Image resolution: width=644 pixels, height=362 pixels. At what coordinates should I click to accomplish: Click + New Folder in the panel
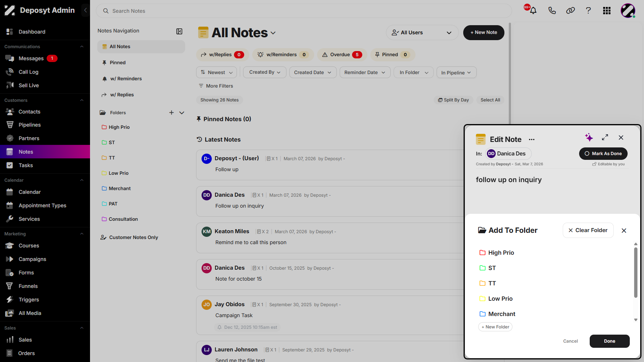coord(495,327)
